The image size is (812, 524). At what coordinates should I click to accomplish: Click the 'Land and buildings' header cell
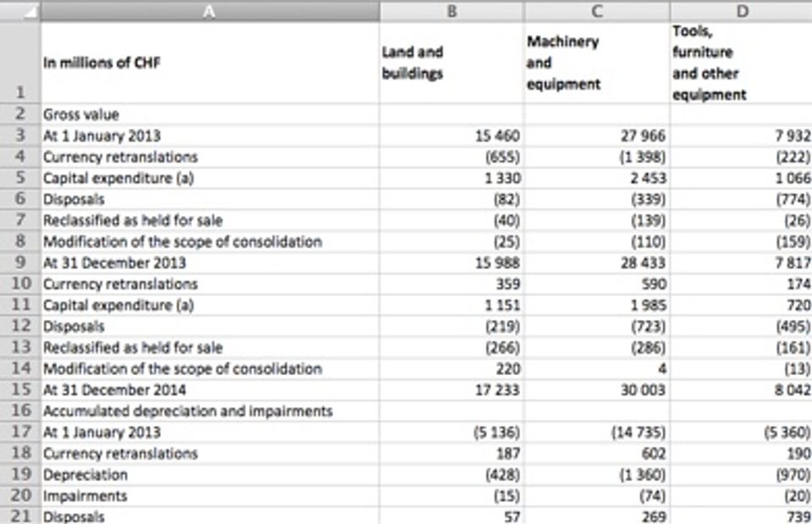[452, 62]
